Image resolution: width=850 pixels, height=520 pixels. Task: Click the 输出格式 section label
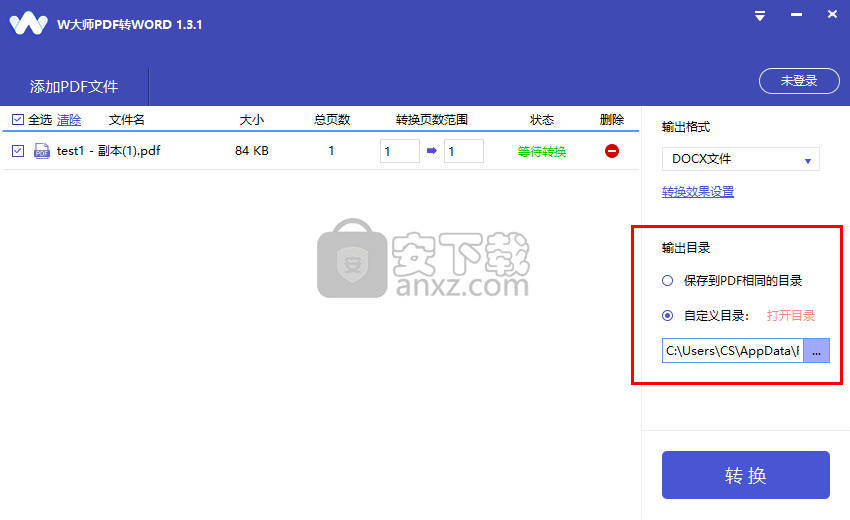pyautogui.click(x=686, y=127)
